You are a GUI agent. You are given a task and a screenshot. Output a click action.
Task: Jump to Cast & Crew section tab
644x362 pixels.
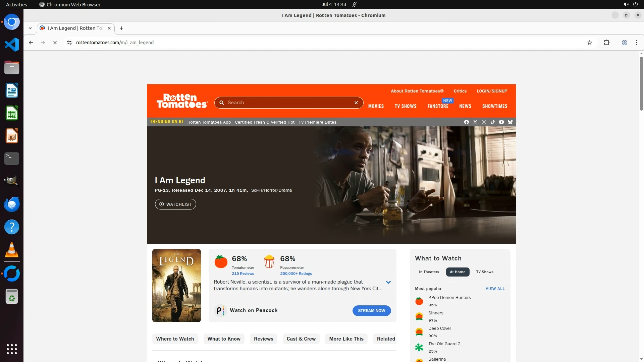click(301, 339)
